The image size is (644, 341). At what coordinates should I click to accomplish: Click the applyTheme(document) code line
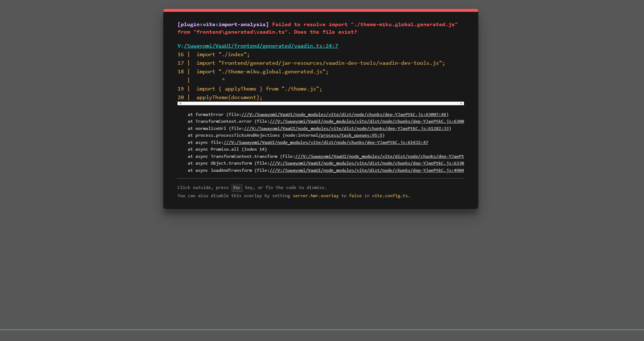pos(229,97)
